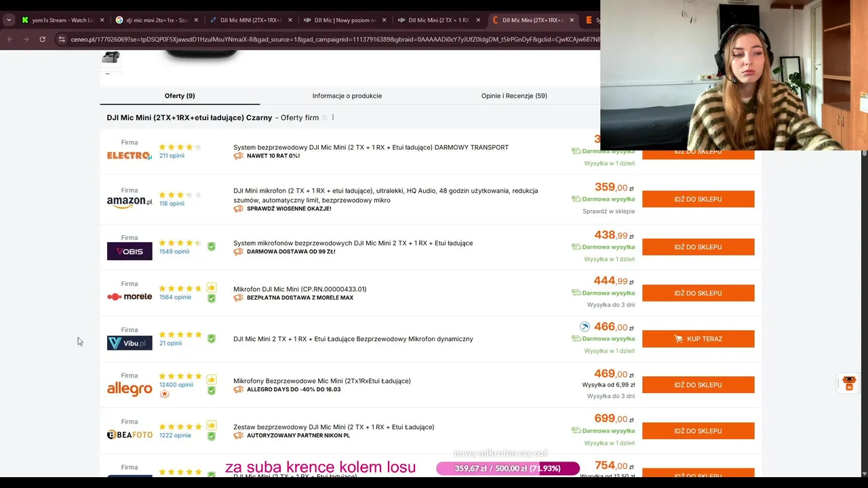The width and height of the screenshot is (868, 488).
Task: Click KUP TERAZ for Vibu 466,00 zł offer
Action: click(x=698, y=339)
